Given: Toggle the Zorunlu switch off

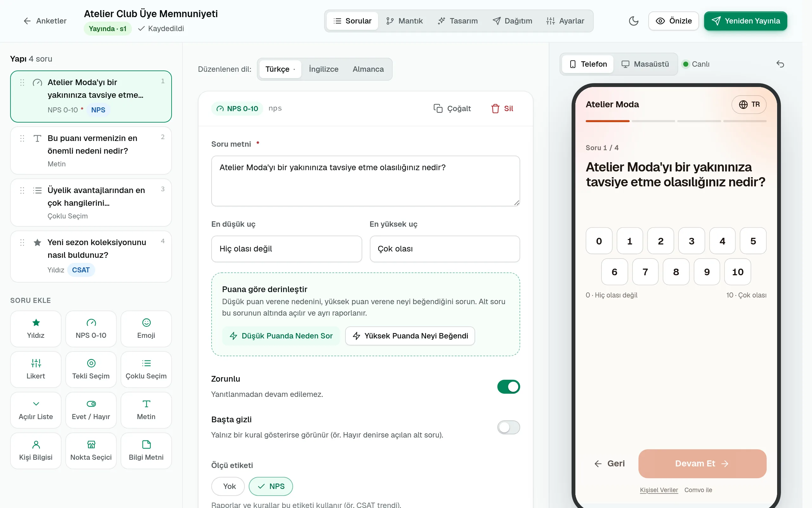Looking at the screenshot, I should tap(508, 387).
